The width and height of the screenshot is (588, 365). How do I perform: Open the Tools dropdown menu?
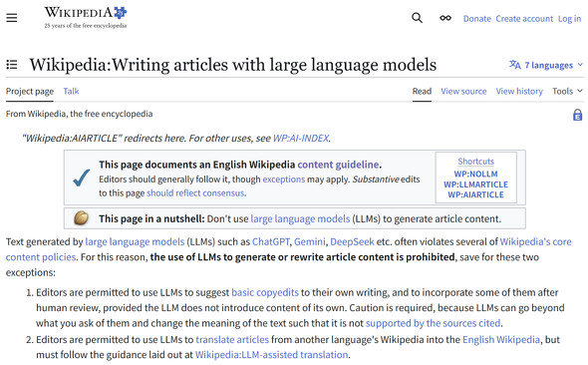[x=567, y=91]
